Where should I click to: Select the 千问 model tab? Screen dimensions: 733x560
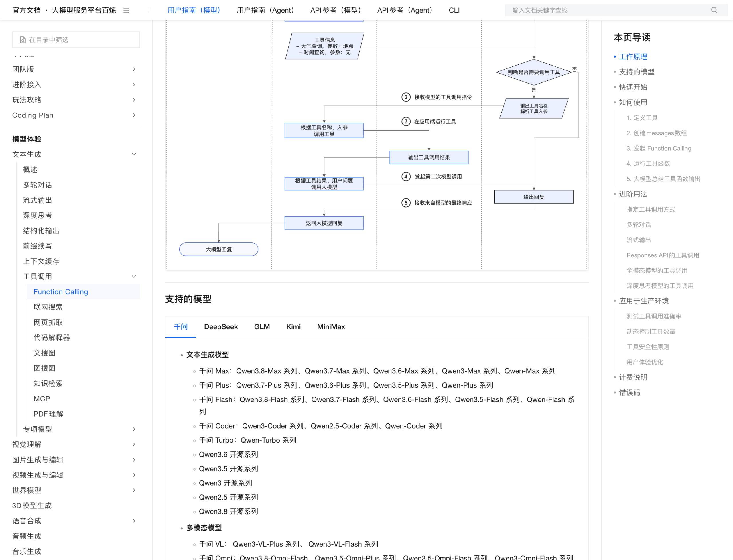[x=181, y=327]
